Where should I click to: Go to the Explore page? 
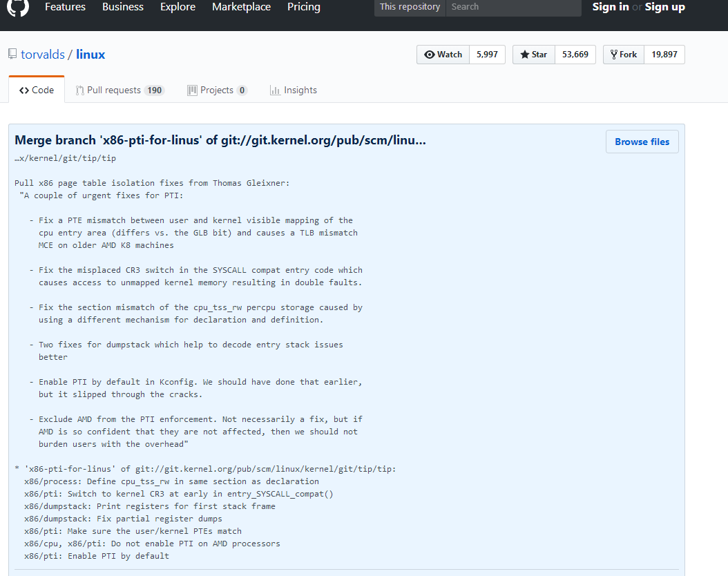pos(178,7)
